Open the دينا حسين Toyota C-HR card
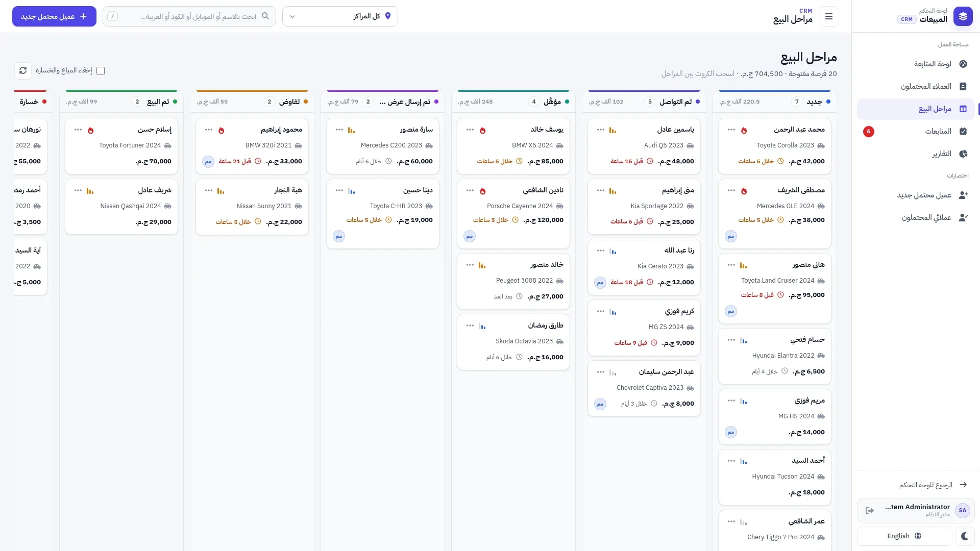 (x=383, y=214)
